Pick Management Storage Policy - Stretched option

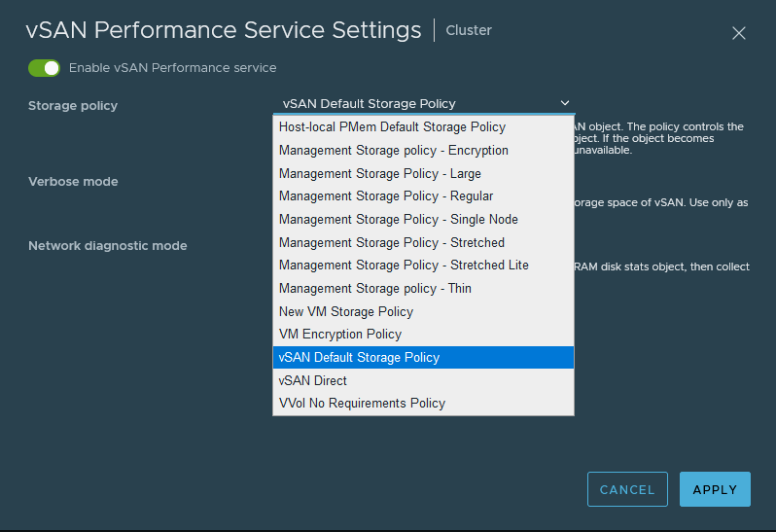[x=423, y=242]
